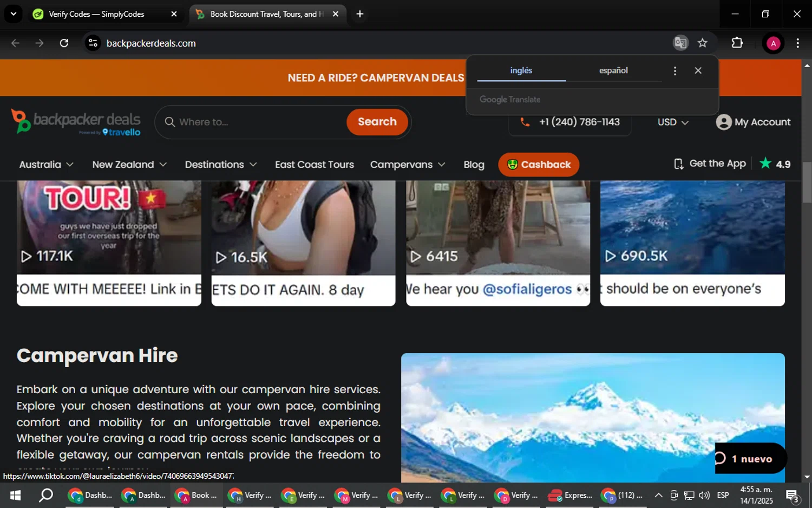Click the page vertical scrollbar thumb
Image resolution: width=812 pixels, height=508 pixels.
pos(807,183)
